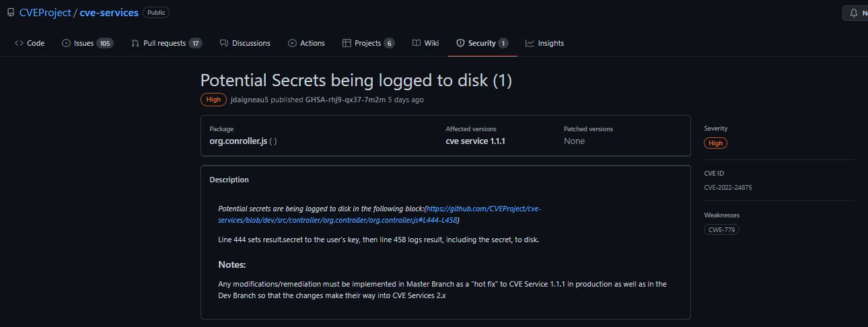Click author name jdaigneau5
Screen dimensions: 868x327
click(x=249, y=100)
